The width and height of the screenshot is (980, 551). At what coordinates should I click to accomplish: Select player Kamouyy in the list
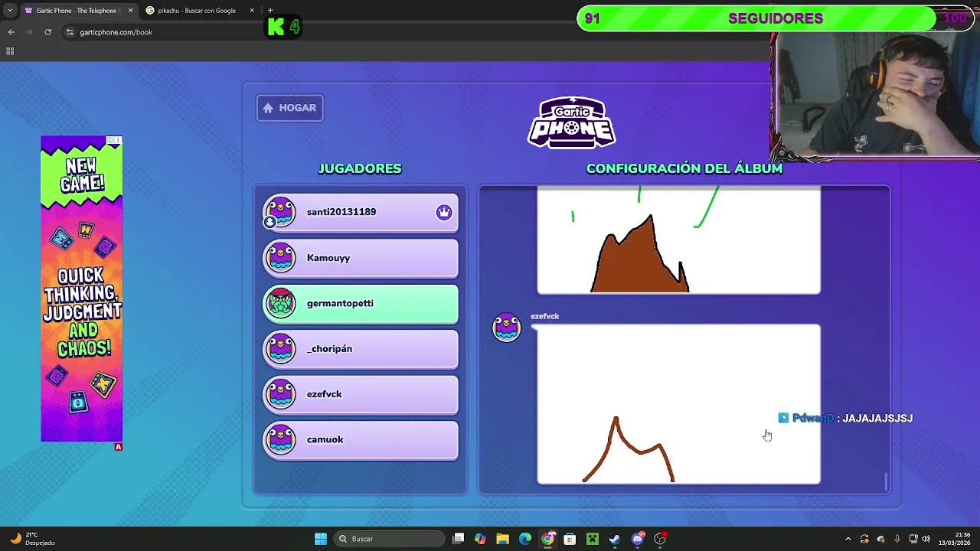click(361, 258)
